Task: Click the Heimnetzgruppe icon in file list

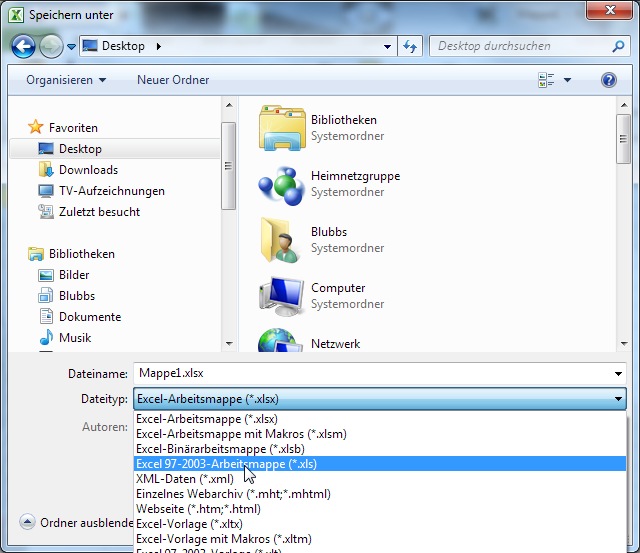Action: [x=282, y=185]
